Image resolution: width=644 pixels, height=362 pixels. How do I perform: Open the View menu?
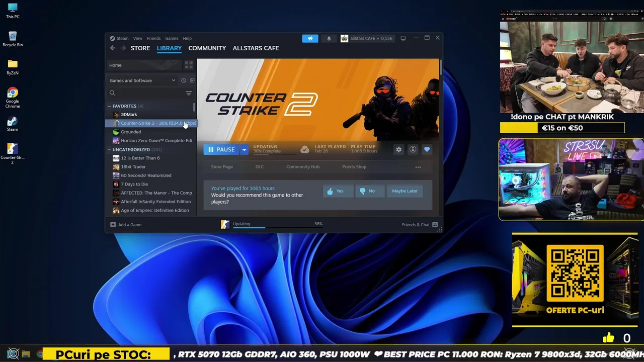point(138,38)
